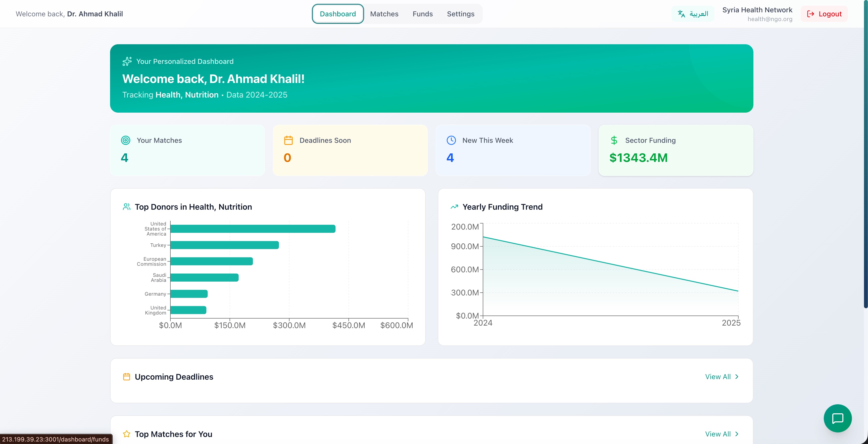Click the sparkle icon in the welcome banner
868x444 pixels.
coord(127,61)
